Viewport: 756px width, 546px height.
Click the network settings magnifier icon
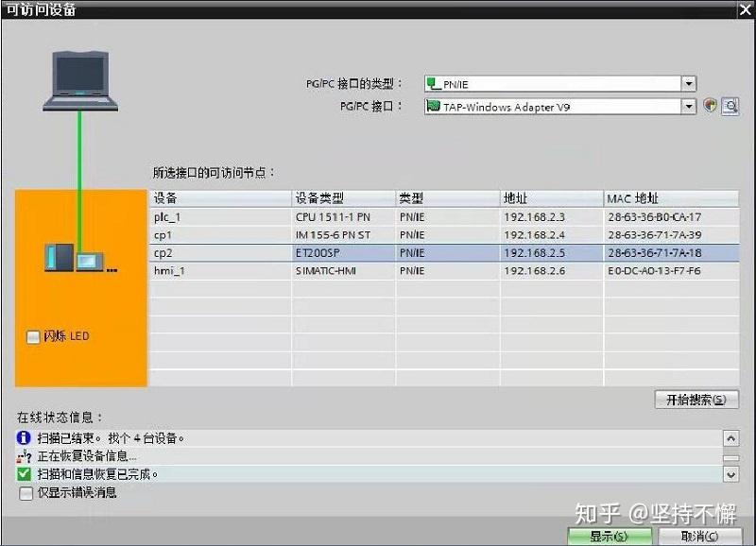[x=730, y=106]
